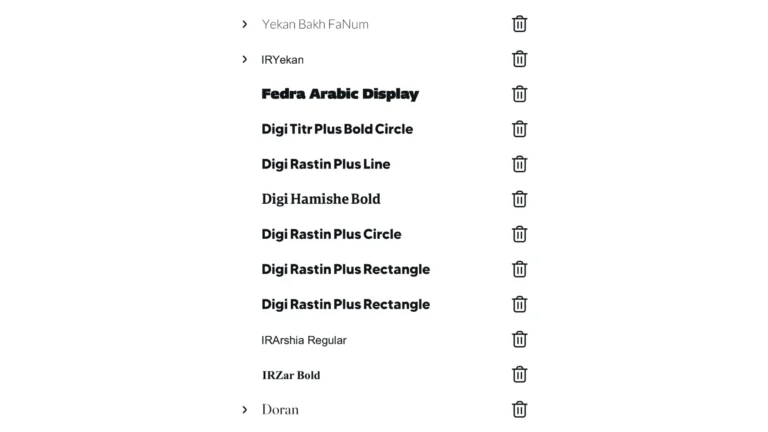Click the Digi Rastin Plus Line entry

(x=326, y=164)
